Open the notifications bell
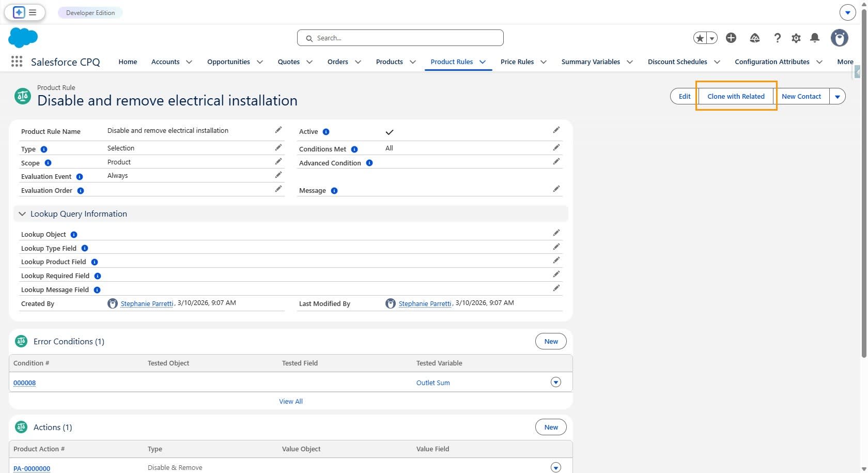Screen dimensions: 868x473 tap(815, 38)
